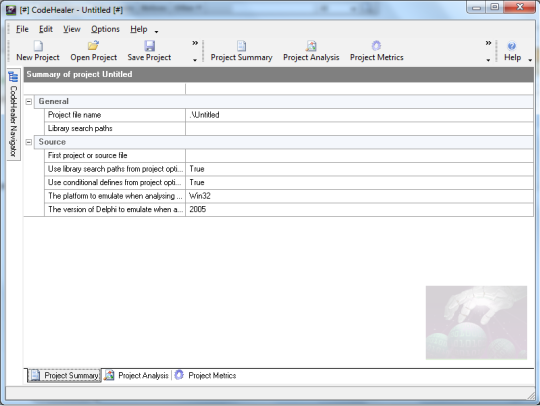Open the View menu
The image size is (540, 406).
(x=72, y=29)
